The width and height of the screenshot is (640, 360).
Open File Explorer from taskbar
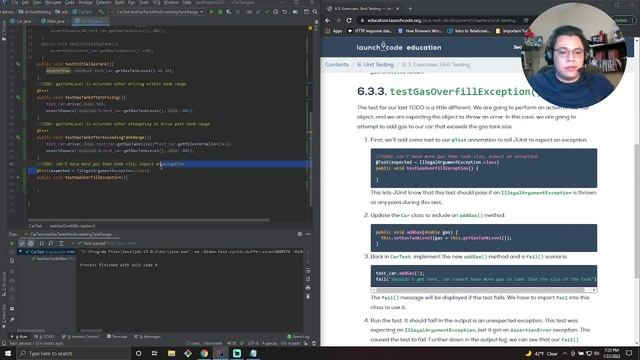[171, 353]
